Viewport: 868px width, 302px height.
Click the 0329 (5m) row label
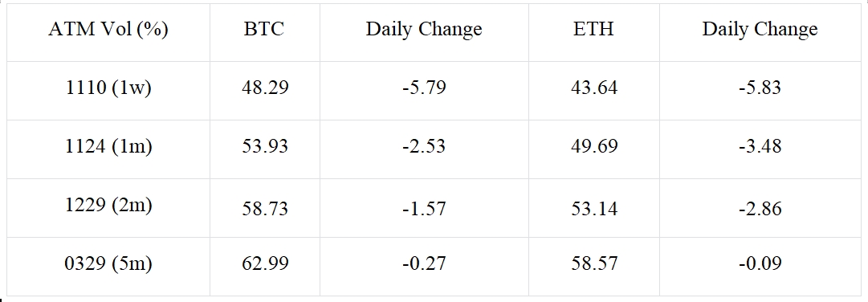click(108, 267)
